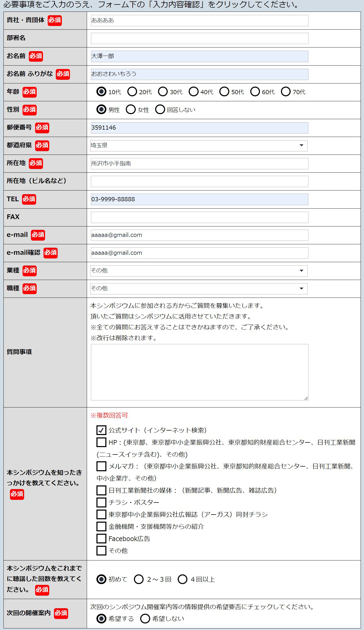Open the 業種 industry dropdown
Image resolution: width=364 pixels, height=630 pixels.
[199, 271]
